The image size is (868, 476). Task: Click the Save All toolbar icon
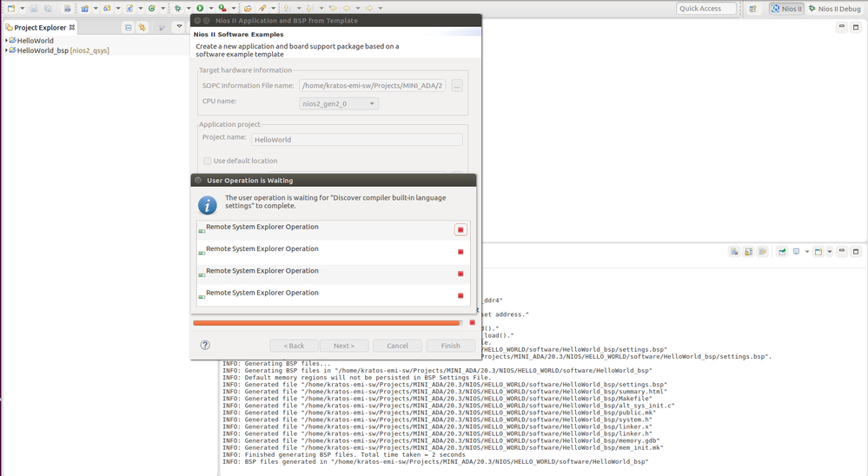[48, 9]
